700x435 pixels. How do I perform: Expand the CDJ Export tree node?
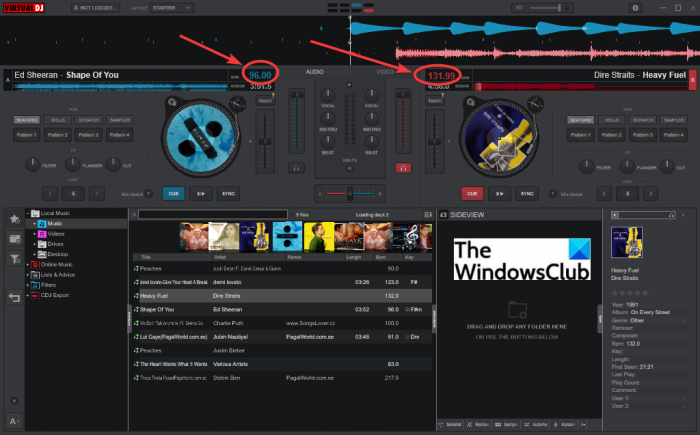tap(28, 296)
